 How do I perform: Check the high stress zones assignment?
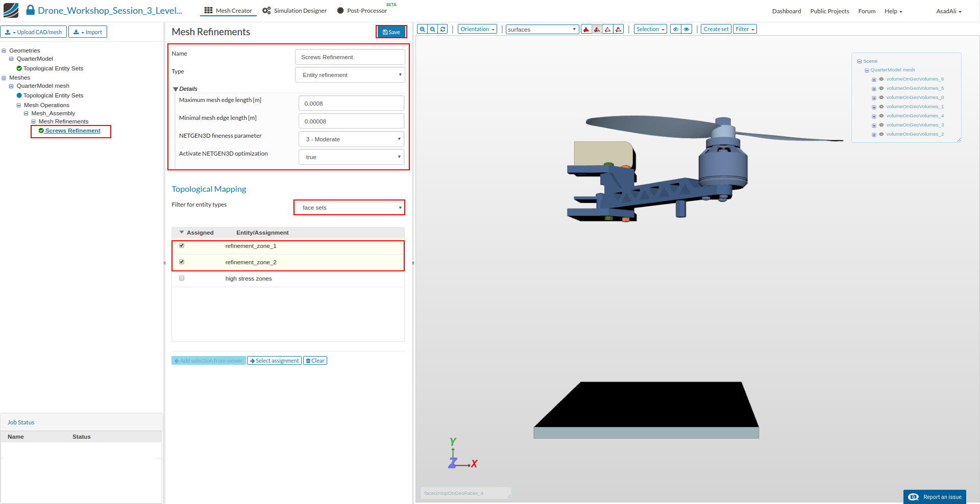click(182, 279)
